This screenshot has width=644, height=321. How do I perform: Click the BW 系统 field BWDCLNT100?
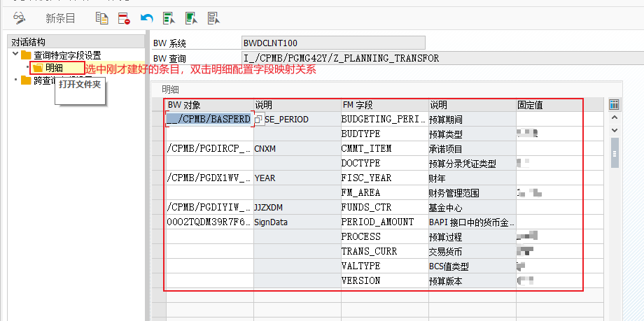click(x=334, y=43)
